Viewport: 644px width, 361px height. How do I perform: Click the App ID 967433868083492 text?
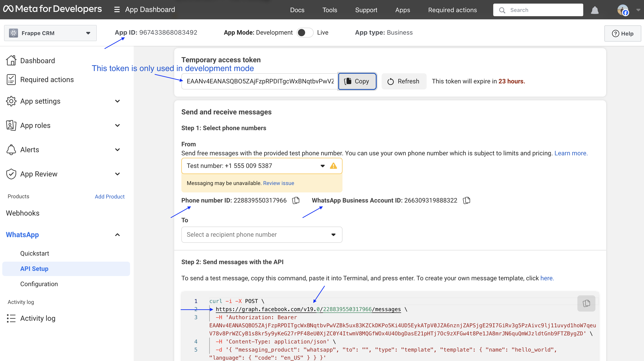click(156, 32)
